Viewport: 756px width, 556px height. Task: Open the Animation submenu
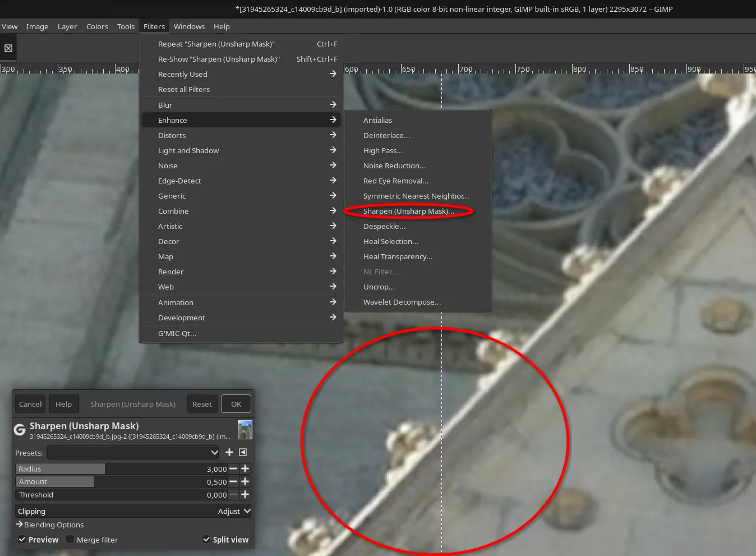pyautogui.click(x=241, y=302)
